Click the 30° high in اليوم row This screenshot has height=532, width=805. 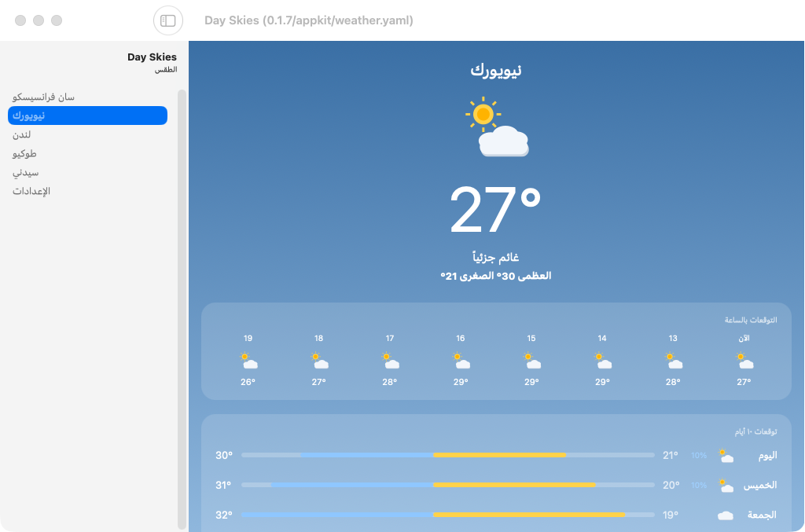tap(224, 455)
